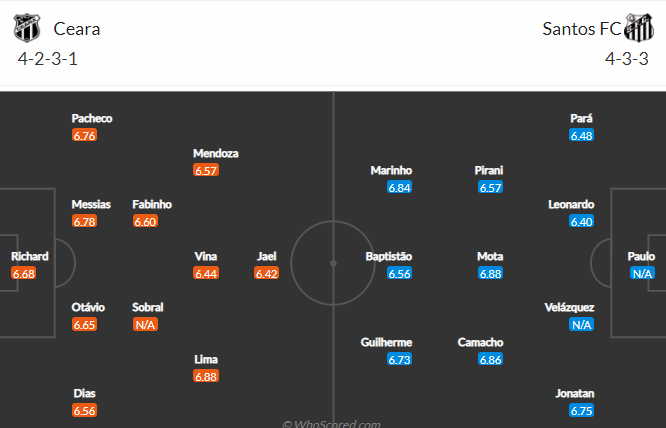Image resolution: width=666 pixels, height=428 pixels.
Task: Click Sobral's N/A rating badge
Action: click(x=145, y=325)
